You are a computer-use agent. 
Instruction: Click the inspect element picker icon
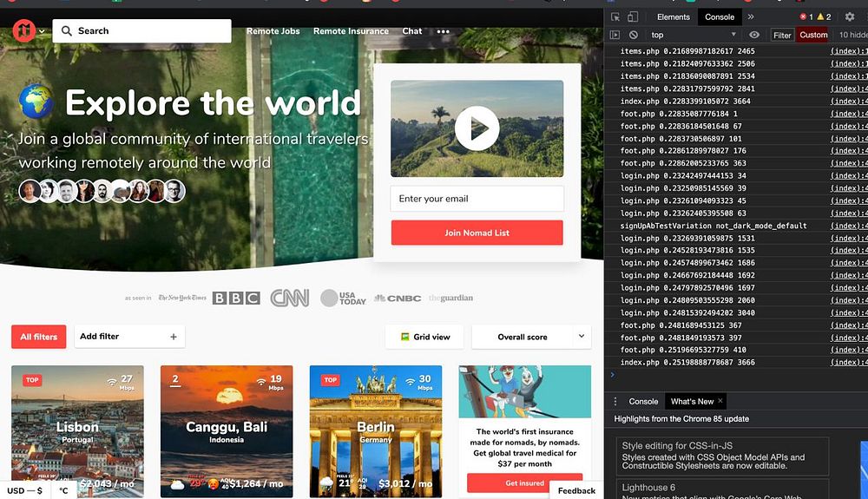point(615,17)
